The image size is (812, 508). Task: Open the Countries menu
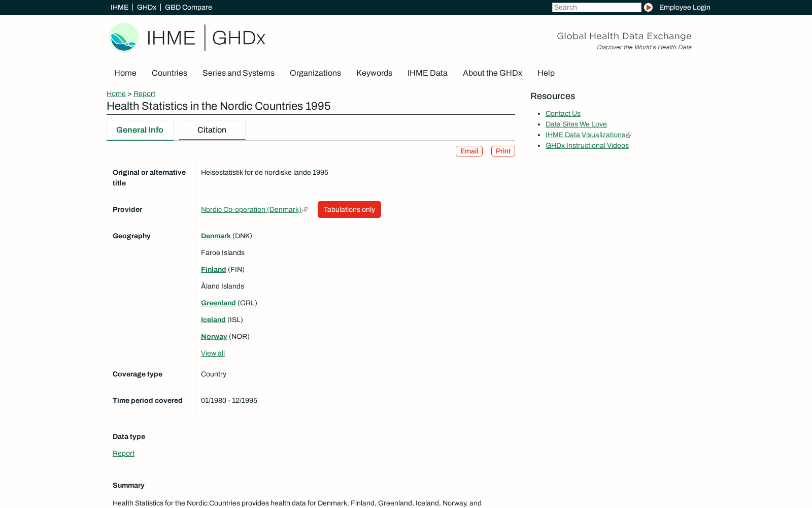[x=170, y=73]
